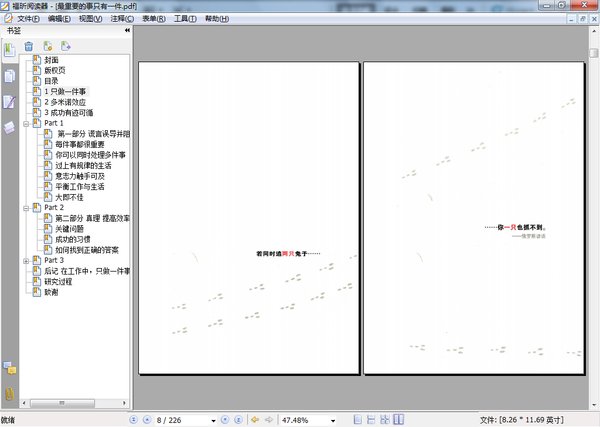Switch to single page layout
Image resolution: width=600 pixels, height=427 pixels.
click(x=357, y=420)
